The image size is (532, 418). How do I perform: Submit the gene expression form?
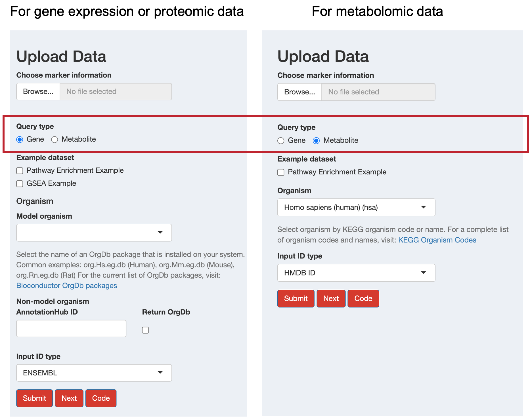click(34, 398)
